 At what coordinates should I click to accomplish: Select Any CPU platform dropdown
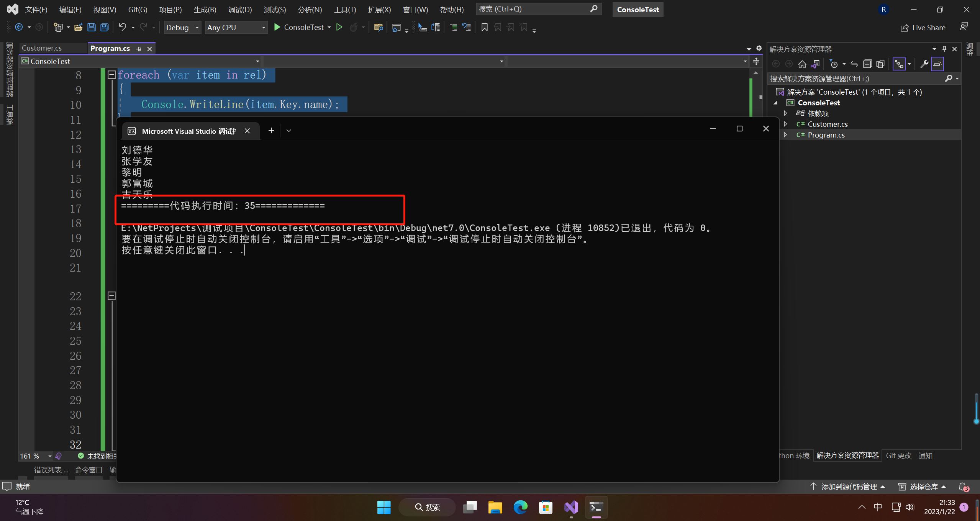235,27
